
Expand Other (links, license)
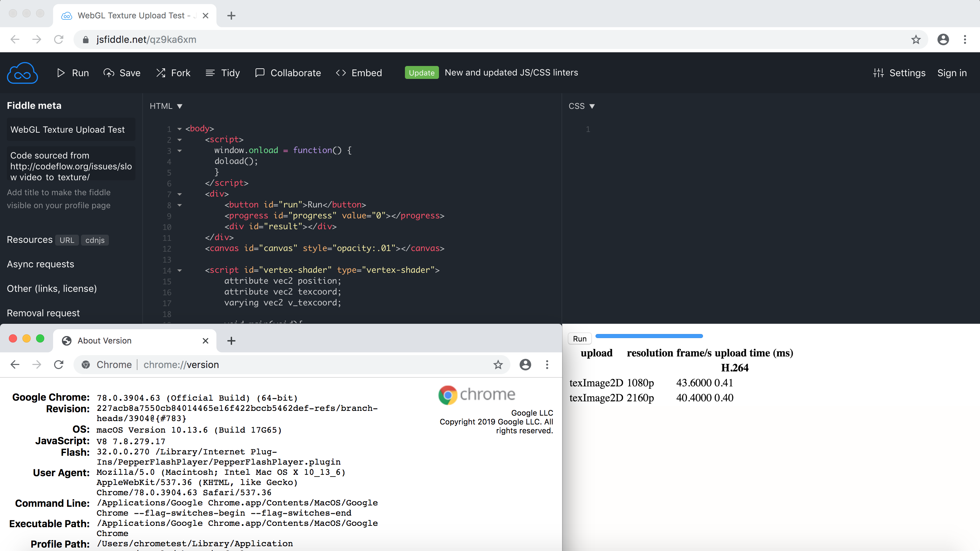tap(52, 289)
